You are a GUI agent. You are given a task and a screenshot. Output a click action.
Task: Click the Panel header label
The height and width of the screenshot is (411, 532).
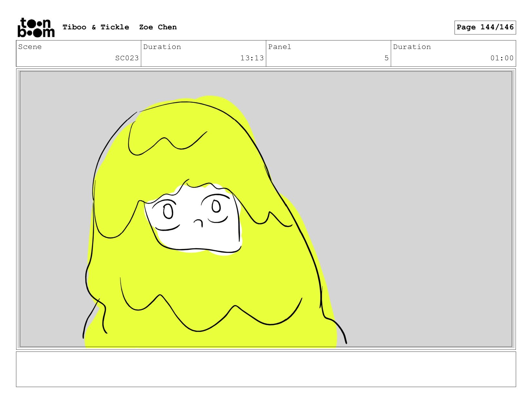[x=280, y=47]
